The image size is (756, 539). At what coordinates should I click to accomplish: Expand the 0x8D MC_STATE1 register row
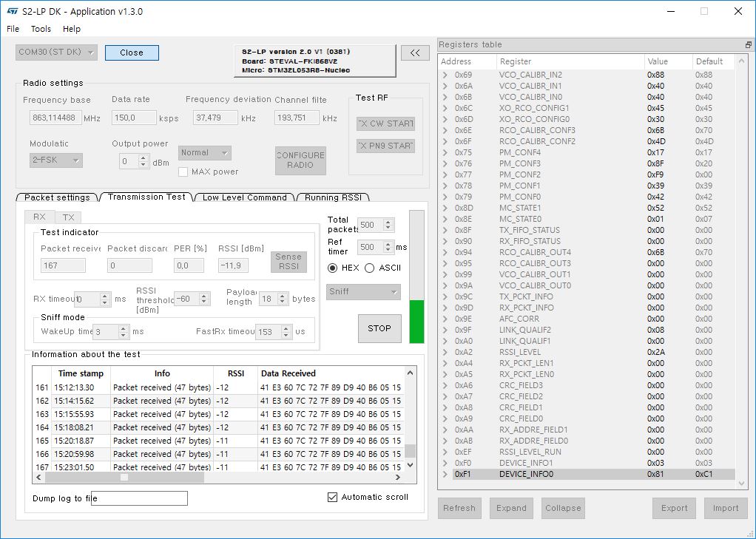point(445,208)
